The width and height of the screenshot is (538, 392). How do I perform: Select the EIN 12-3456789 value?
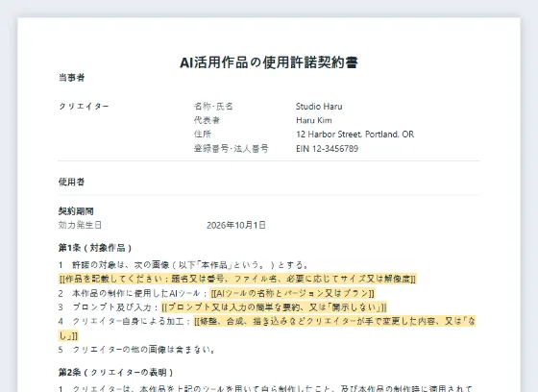[327, 149]
